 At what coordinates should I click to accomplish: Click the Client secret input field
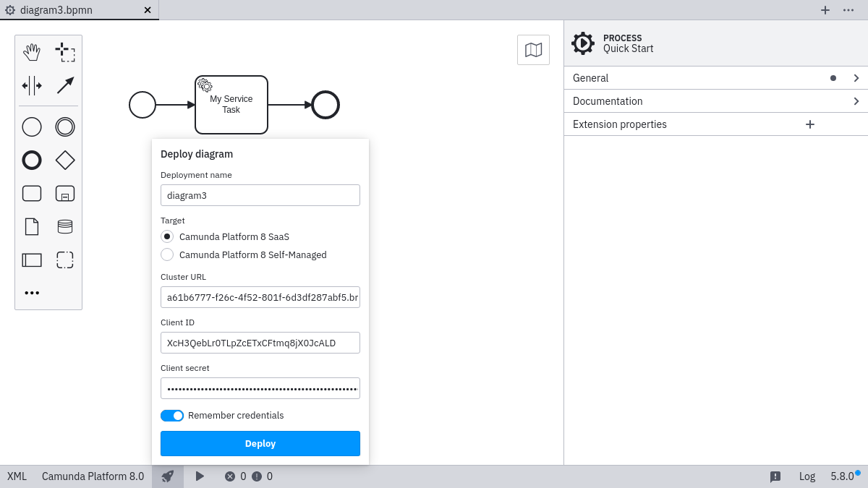(260, 388)
